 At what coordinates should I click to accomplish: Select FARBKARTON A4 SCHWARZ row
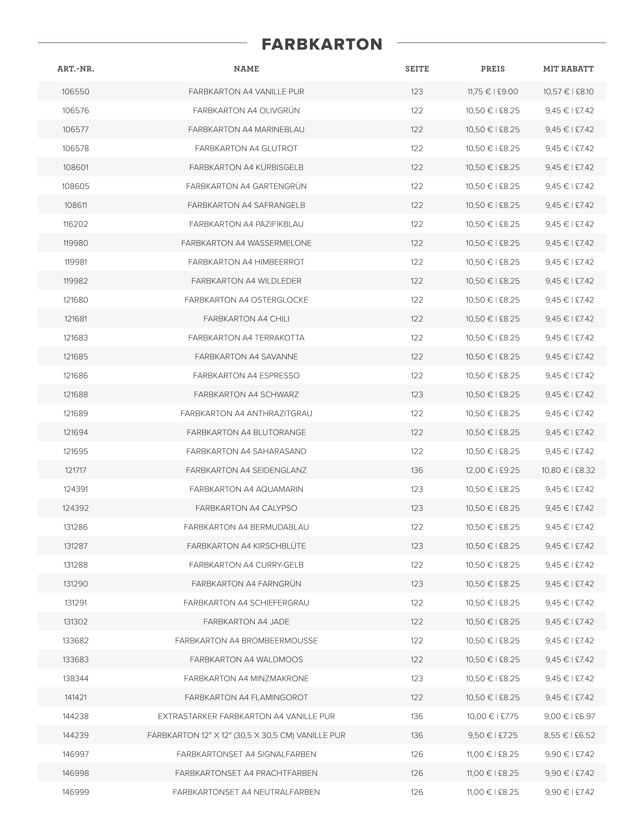coord(322,394)
